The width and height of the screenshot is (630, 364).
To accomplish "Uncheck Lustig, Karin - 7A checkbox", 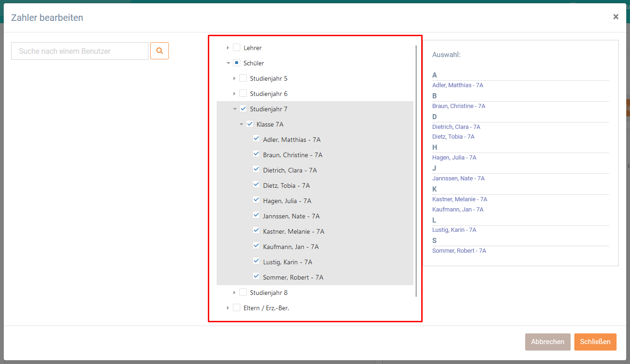I will (x=256, y=262).
